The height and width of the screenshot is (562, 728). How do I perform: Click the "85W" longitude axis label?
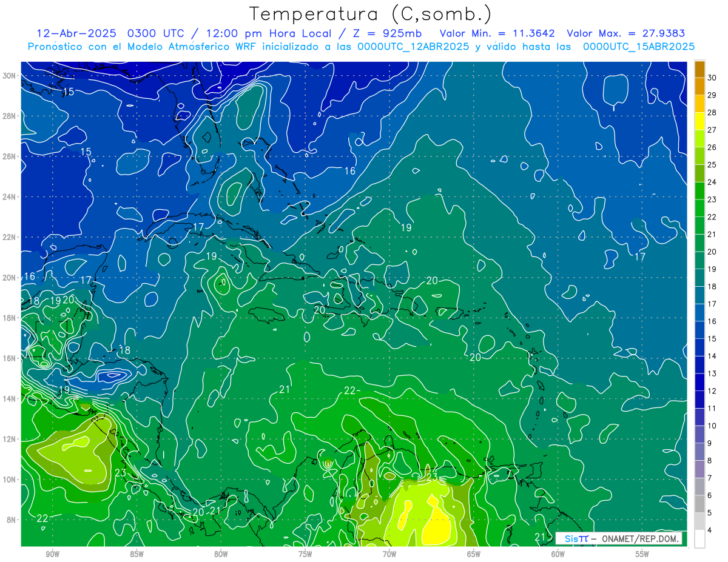point(136,554)
